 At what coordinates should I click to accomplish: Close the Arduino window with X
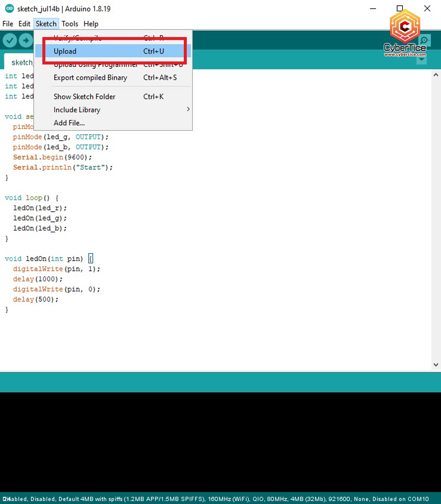coord(427,9)
